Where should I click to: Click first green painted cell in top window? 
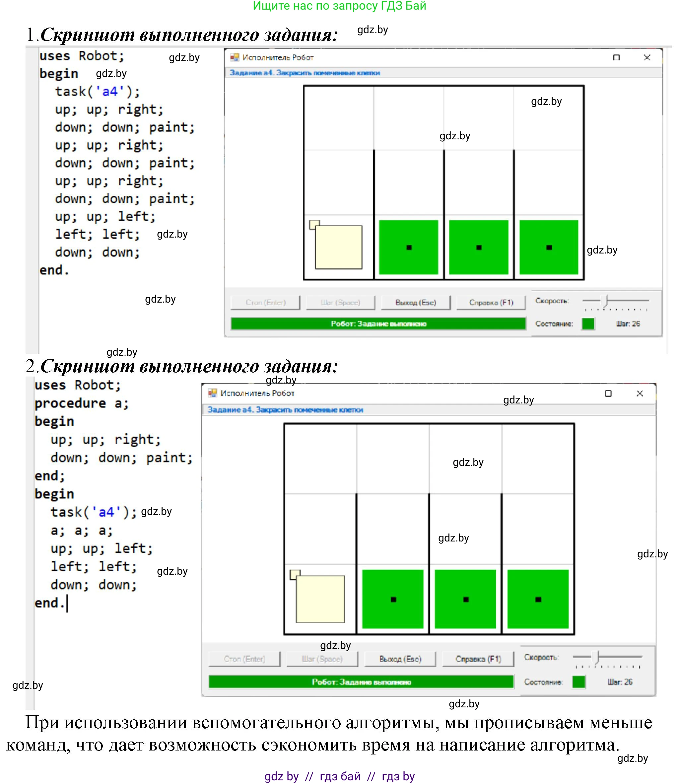pyautogui.click(x=408, y=247)
